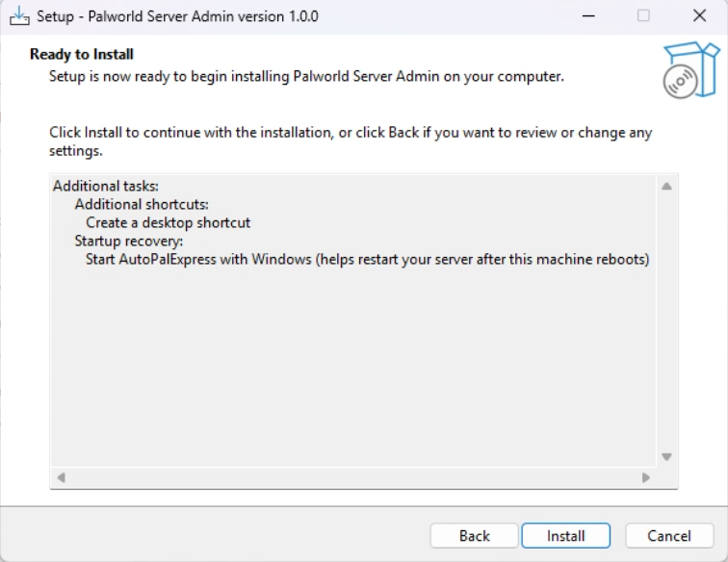This screenshot has width=728, height=562.
Task: Click the horizontal scroll left arrow
Action: [61, 477]
